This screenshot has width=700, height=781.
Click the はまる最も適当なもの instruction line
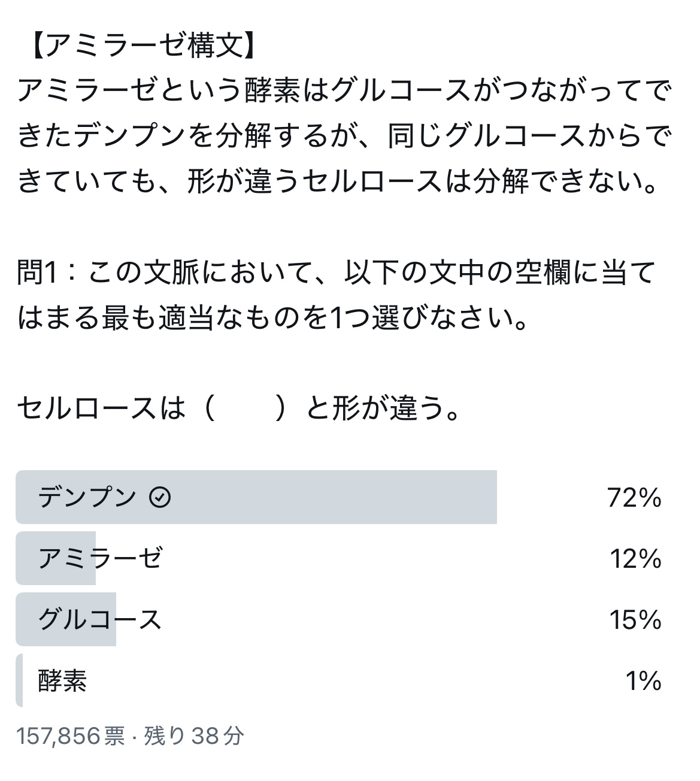(272, 318)
